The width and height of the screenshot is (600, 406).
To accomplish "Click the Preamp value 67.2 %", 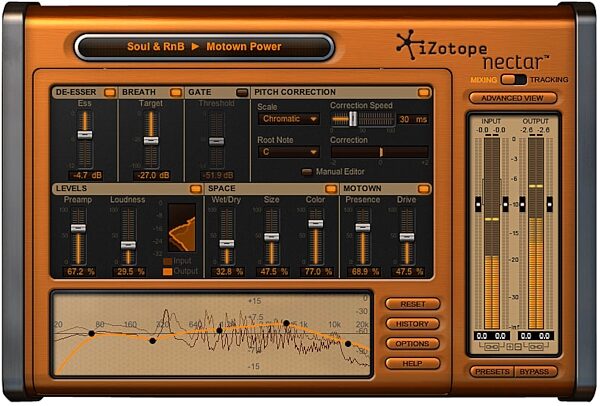I will (80, 272).
